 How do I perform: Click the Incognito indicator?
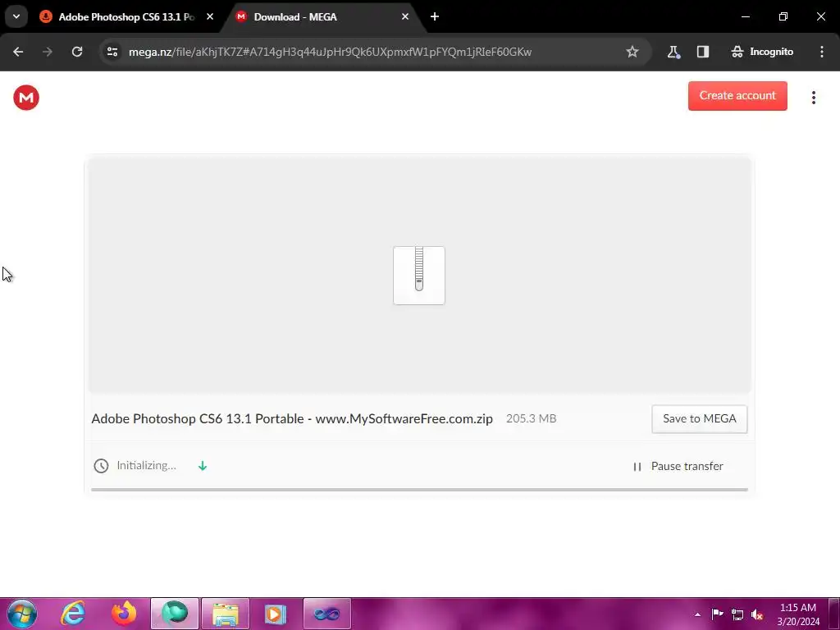tap(762, 52)
